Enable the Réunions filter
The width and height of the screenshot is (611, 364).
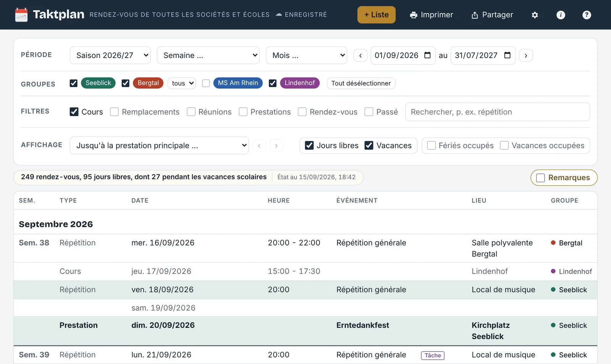(x=191, y=112)
